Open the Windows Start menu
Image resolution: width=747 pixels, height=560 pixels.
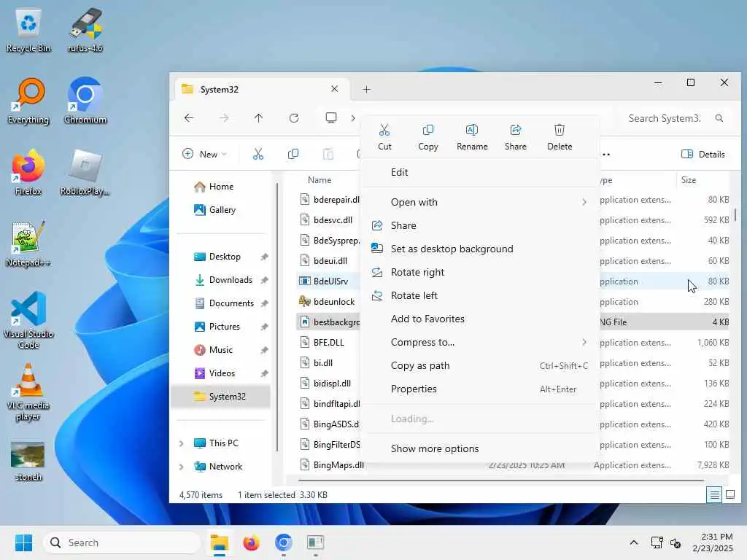[23, 542]
